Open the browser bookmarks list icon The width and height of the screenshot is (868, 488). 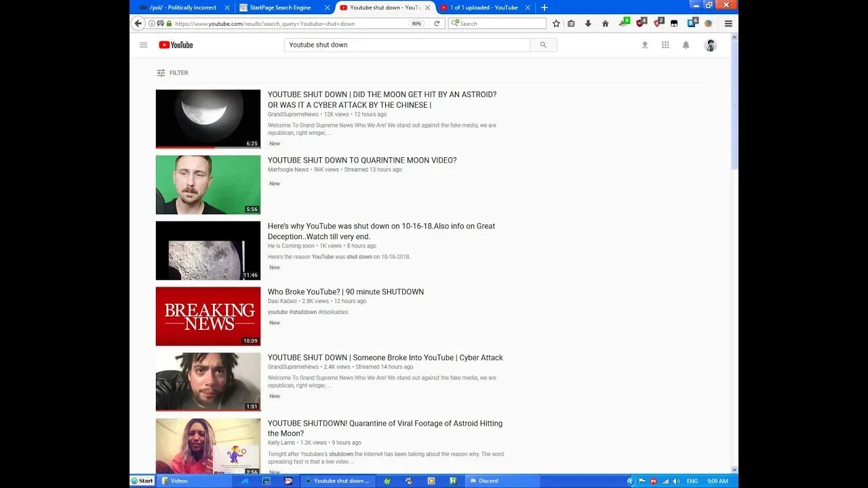pyautogui.click(x=571, y=23)
